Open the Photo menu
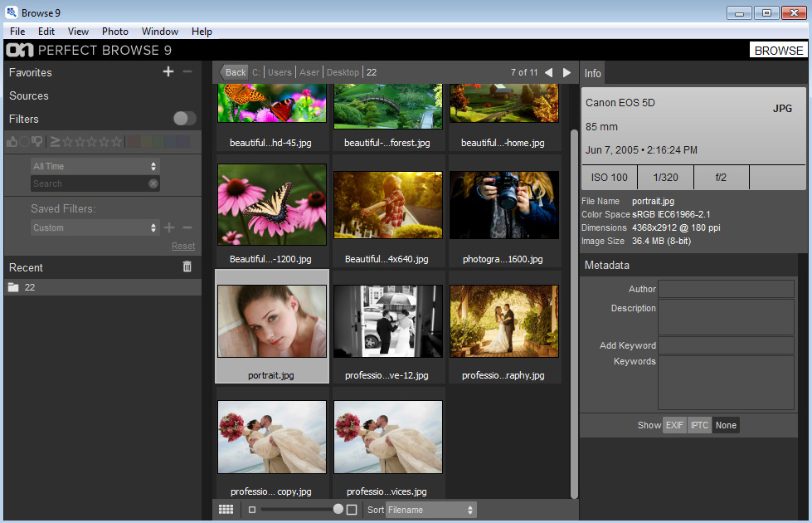The image size is (812, 523). pos(115,32)
